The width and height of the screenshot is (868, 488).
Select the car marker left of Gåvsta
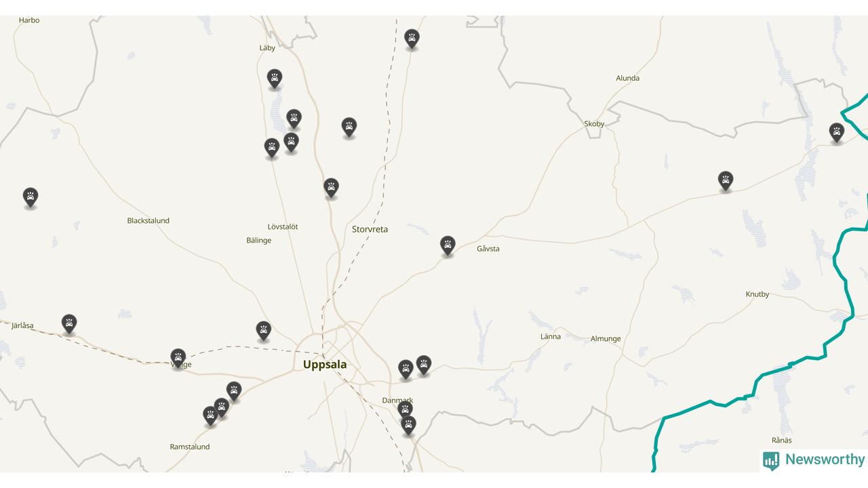click(x=448, y=245)
